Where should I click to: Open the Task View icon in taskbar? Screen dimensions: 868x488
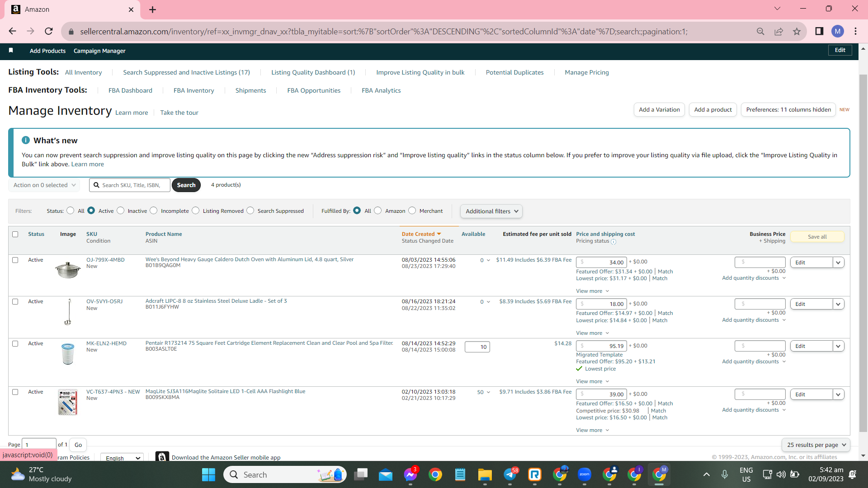[361, 474]
